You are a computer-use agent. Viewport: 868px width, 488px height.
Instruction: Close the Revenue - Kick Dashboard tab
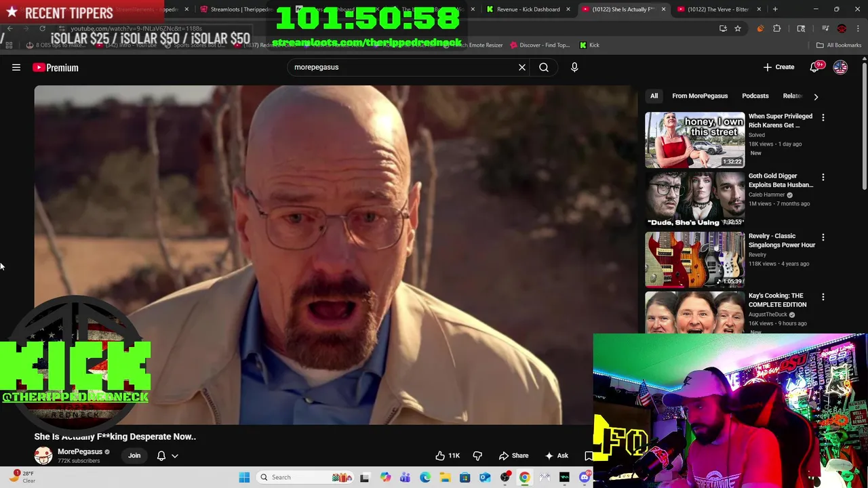coord(568,9)
